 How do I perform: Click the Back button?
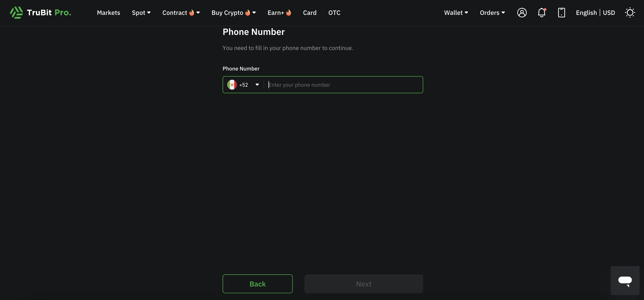[257, 284]
